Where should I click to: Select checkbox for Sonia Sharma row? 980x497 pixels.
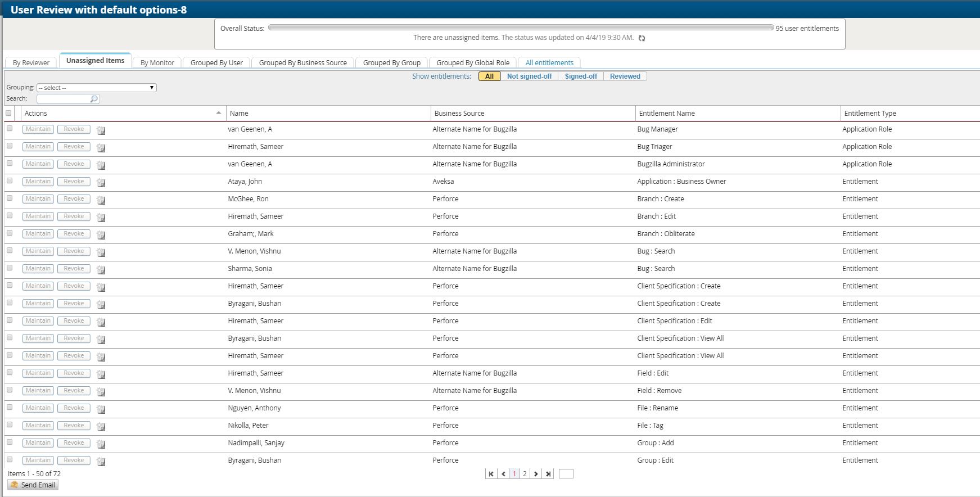[10, 268]
